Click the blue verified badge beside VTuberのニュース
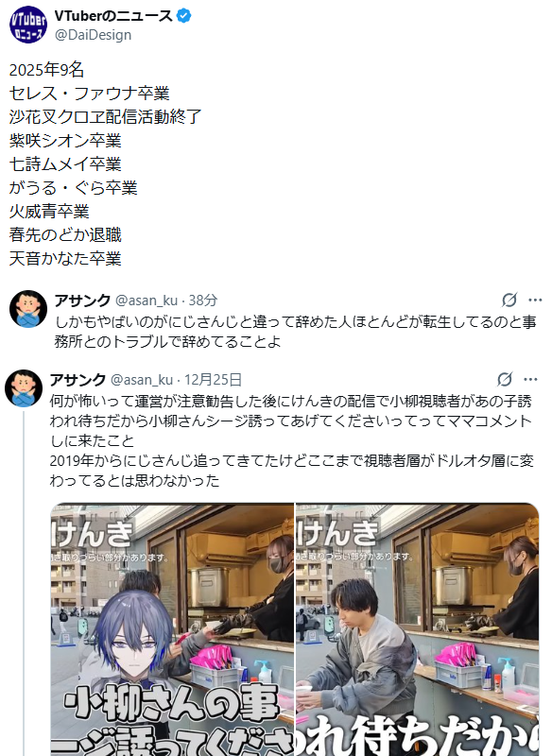Screen dimensions: 552x756 pos(183,16)
